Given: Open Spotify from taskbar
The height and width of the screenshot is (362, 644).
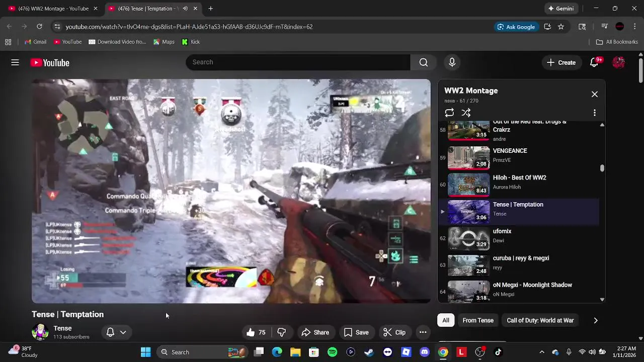Looking at the screenshot, I should [332, 352].
